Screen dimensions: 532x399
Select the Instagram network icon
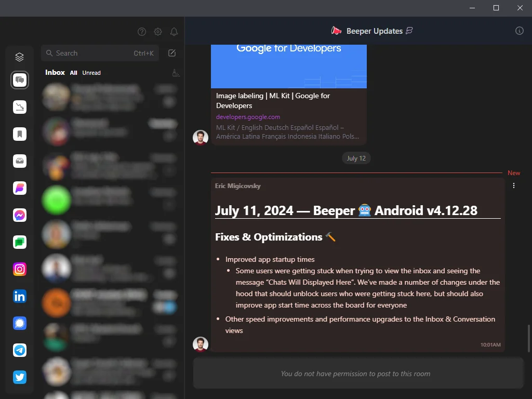coord(20,269)
